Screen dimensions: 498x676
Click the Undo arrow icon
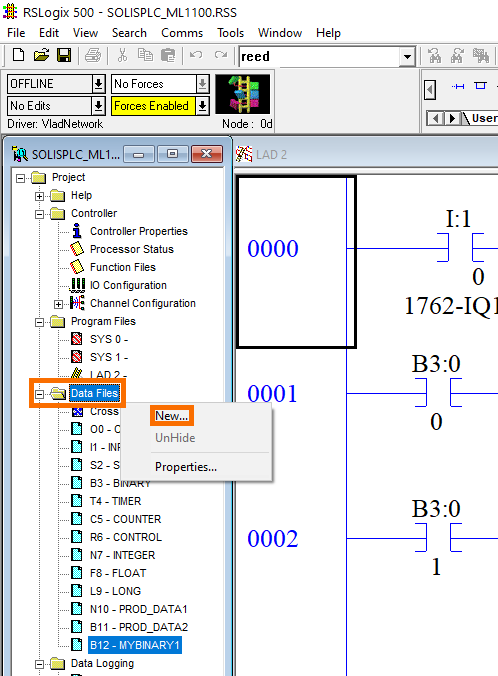[x=196, y=55]
